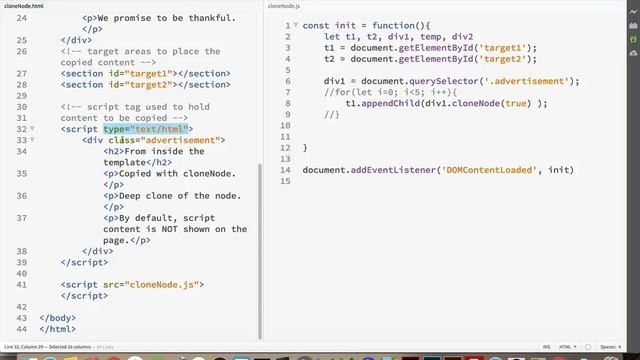Click the src="cloneNode.js" script tag line

point(132,284)
